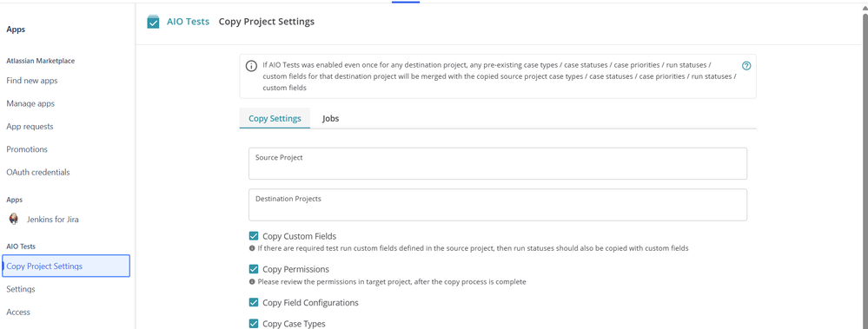Toggle Copy Field Configurations checkbox
The image size is (868, 329).
pos(254,302)
